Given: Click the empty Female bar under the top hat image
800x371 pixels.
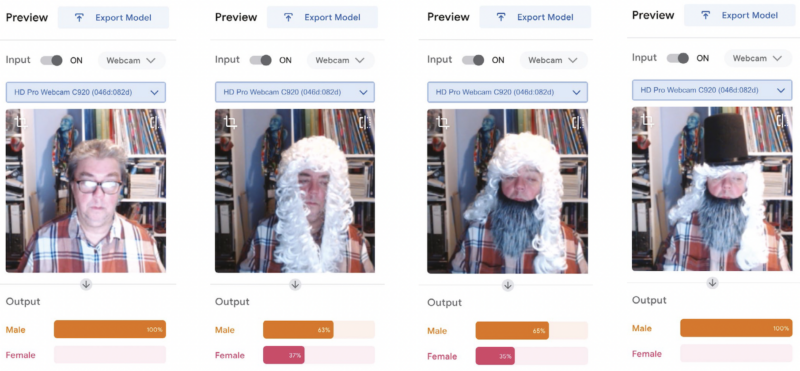Looking at the screenshot, I should coord(736,353).
